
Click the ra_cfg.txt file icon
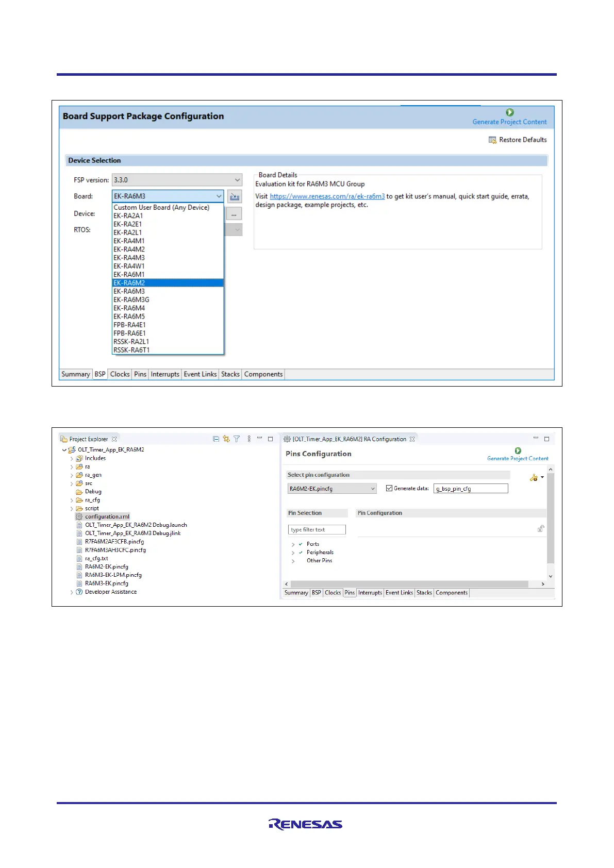(79, 558)
